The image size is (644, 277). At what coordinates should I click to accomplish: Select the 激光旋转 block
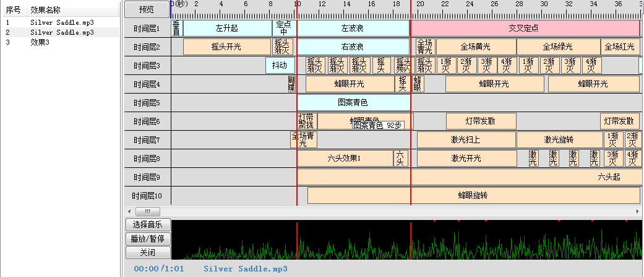[x=559, y=140]
